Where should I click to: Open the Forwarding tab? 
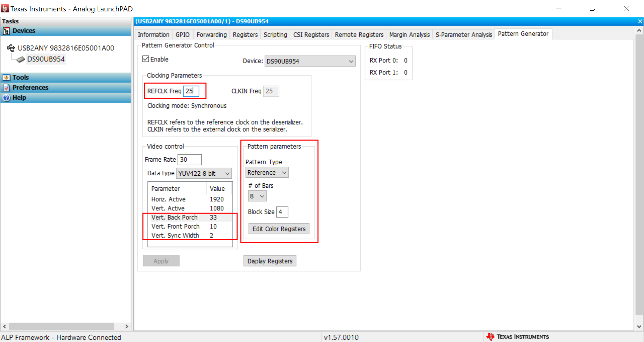click(x=212, y=35)
